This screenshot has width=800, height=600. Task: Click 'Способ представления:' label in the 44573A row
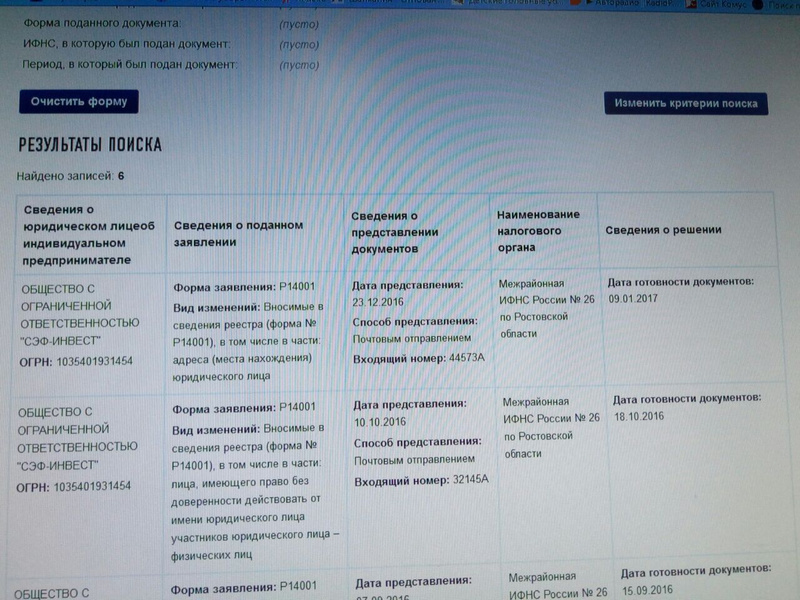tap(415, 322)
